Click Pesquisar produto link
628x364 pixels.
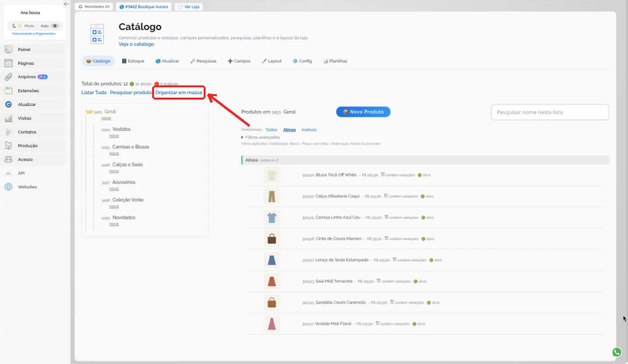[x=130, y=93]
